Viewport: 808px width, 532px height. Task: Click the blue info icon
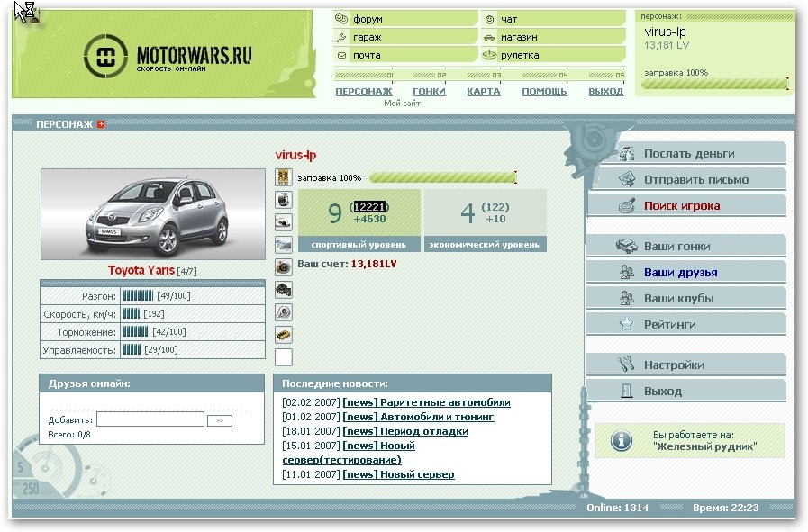coord(622,440)
